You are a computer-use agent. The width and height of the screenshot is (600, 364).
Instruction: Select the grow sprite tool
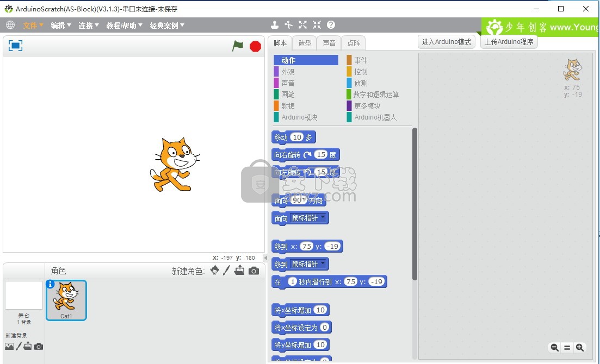(302, 25)
